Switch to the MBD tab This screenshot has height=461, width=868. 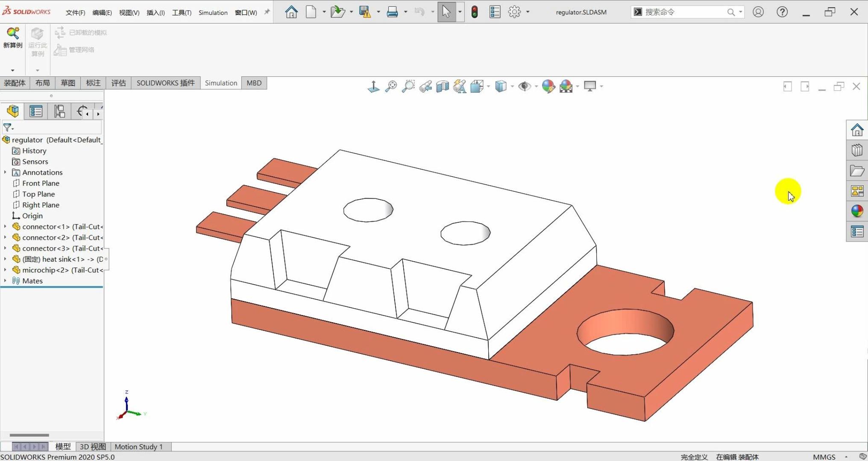[254, 83]
